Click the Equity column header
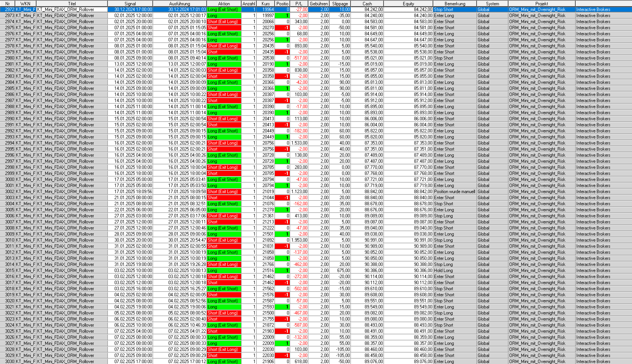 408,3
